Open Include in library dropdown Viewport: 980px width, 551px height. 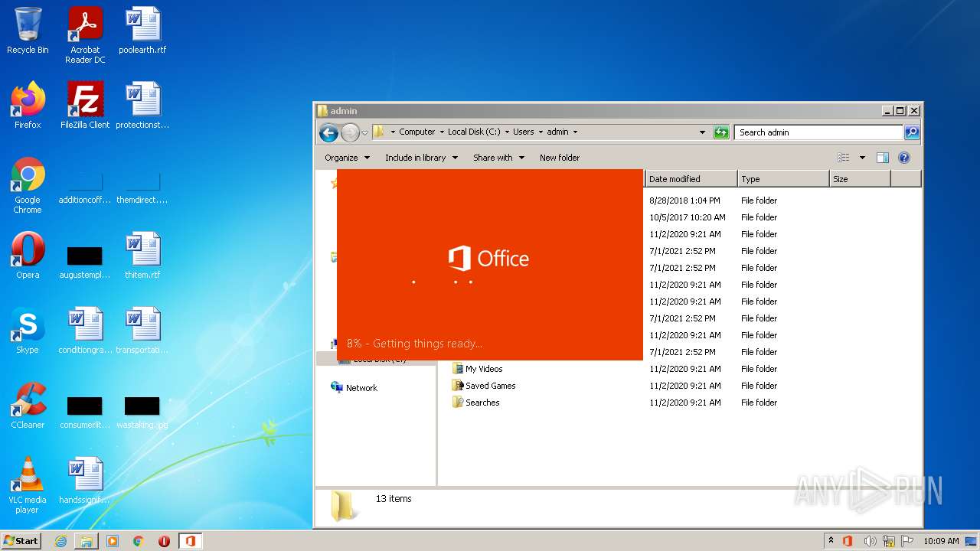(421, 158)
